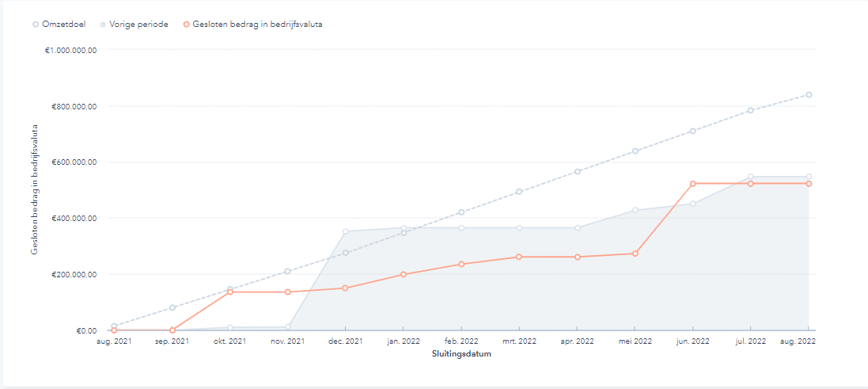Toggle the Vorige periode legend series
Screen dimensions: 868x389
135,25
